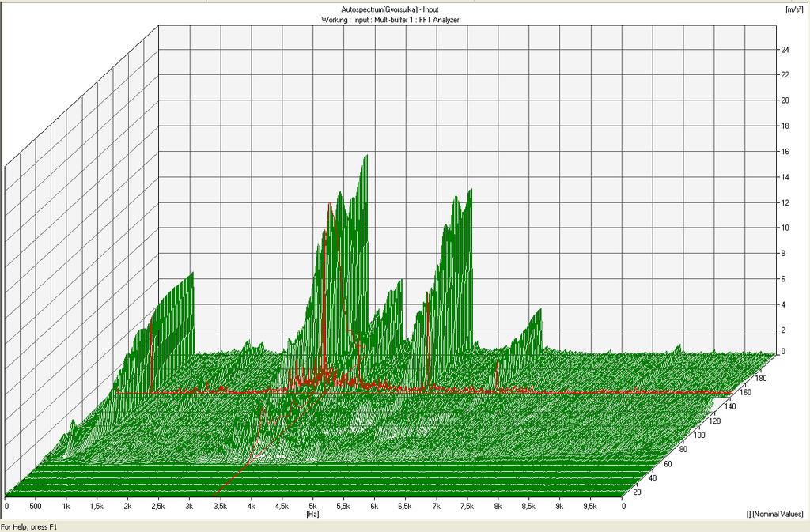810x532 pixels.
Task: Click the 12 amplitude axis value
Action: tap(785, 203)
